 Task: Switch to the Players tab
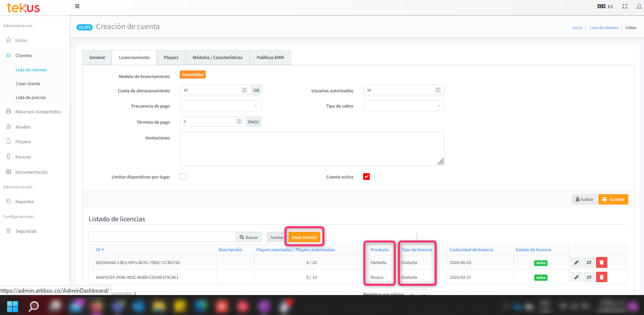[171, 58]
